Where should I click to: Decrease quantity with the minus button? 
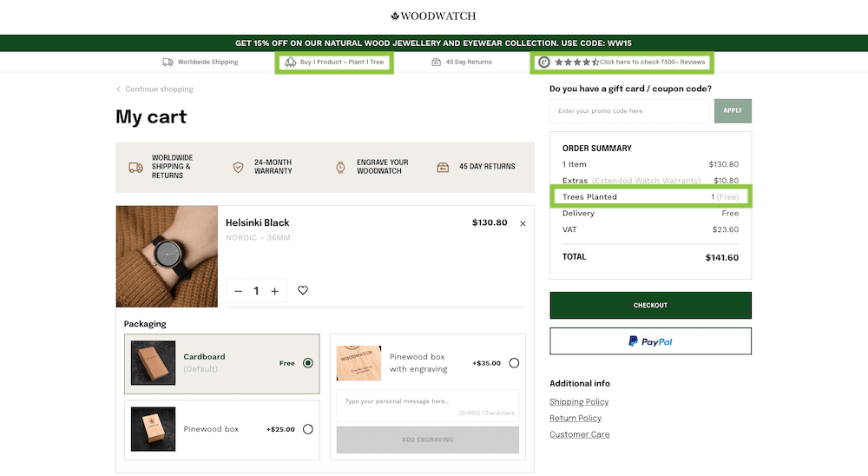click(238, 291)
